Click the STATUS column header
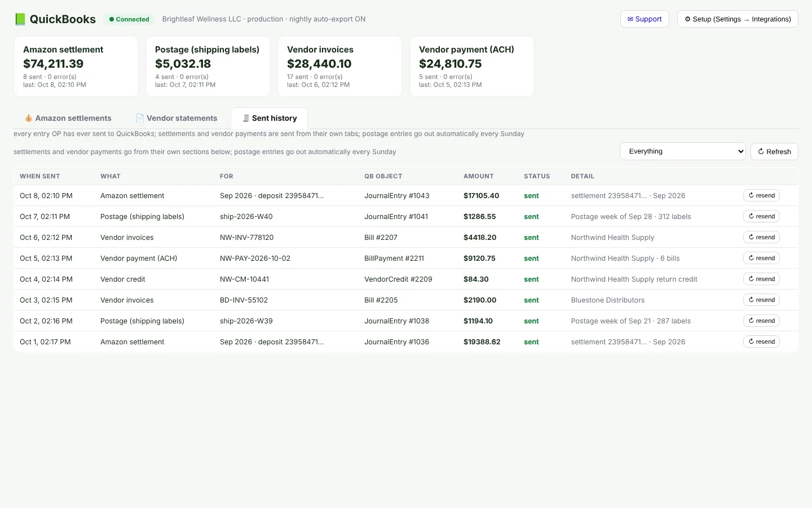This screenshot has height=508, width=812. click(537, 176)
